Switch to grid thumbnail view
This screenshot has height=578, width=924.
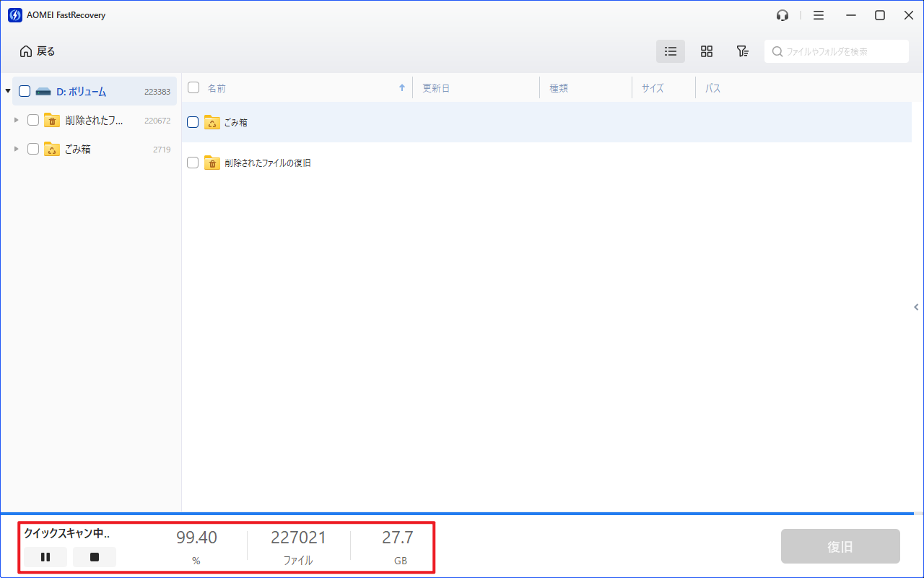coord(706,51)
